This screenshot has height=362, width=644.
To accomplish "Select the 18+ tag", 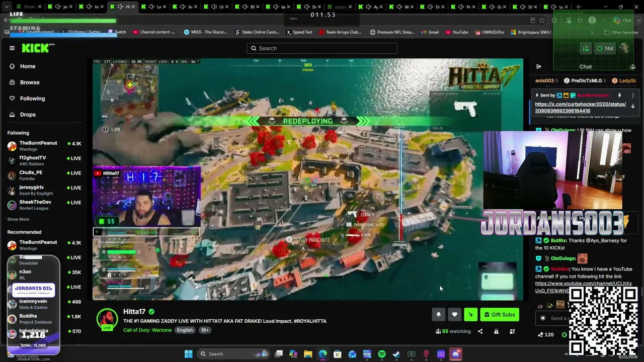I will point(205,330).
